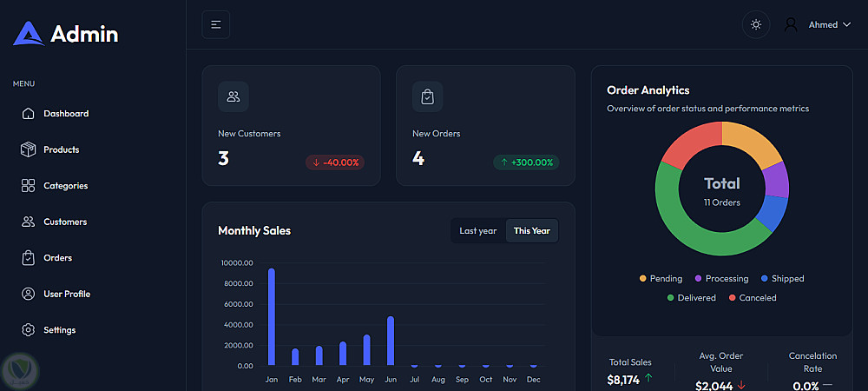Click the red down arrow beside $2,044
The height and width of the screenshot is (391, 868).
pos(741,385)
